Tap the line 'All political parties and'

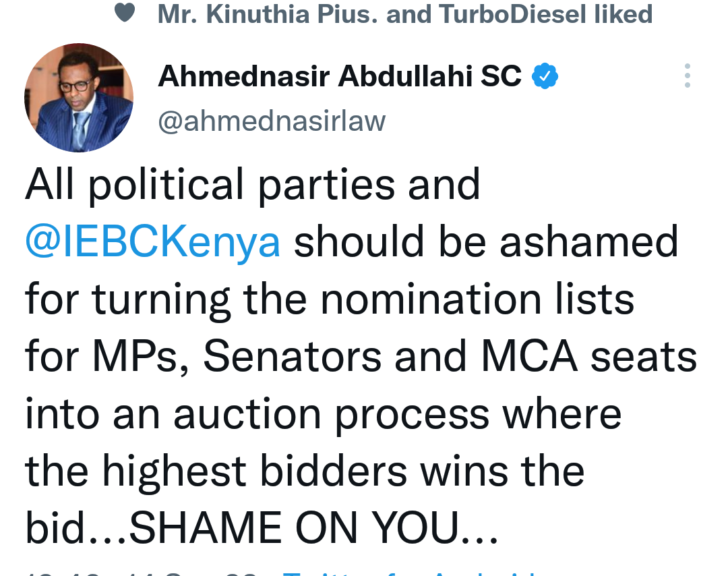(x=253, y=185)
